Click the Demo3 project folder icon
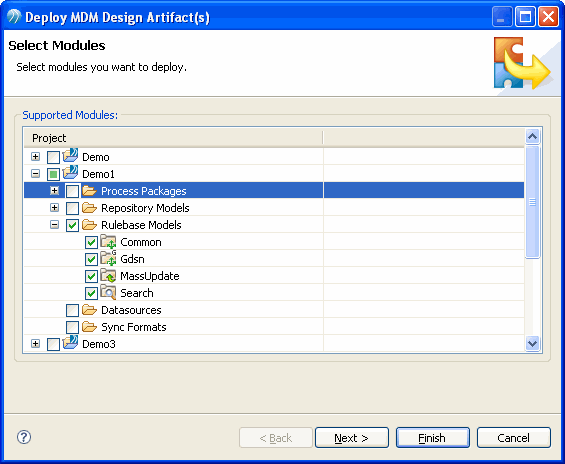The image size is (565, 464). pos(70,343)
